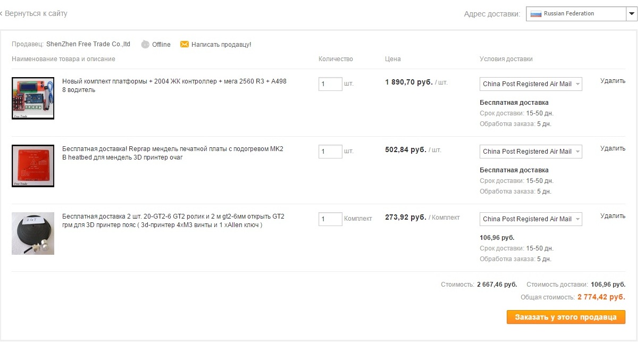Open shipping method dropdown for heatbed

tap(531, 152)
